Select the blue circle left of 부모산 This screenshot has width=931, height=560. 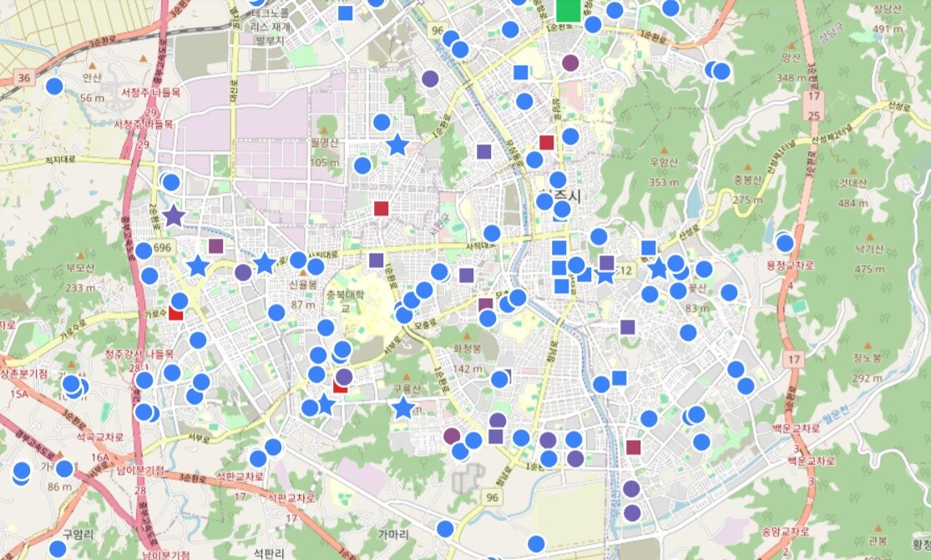[x=149, y=275]
